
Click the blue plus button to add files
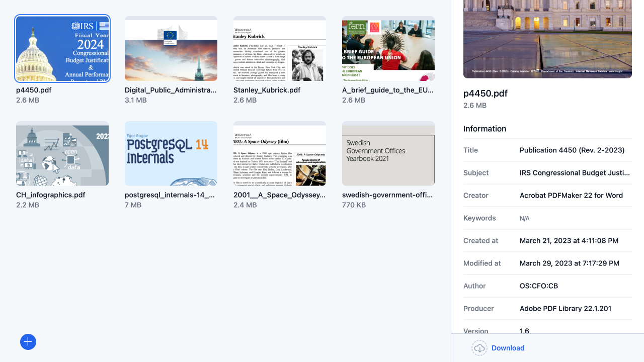point(28,342)
